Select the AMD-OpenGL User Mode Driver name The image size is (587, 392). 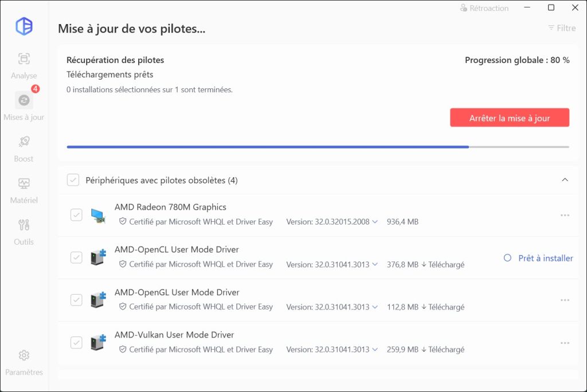click(177, 292)
